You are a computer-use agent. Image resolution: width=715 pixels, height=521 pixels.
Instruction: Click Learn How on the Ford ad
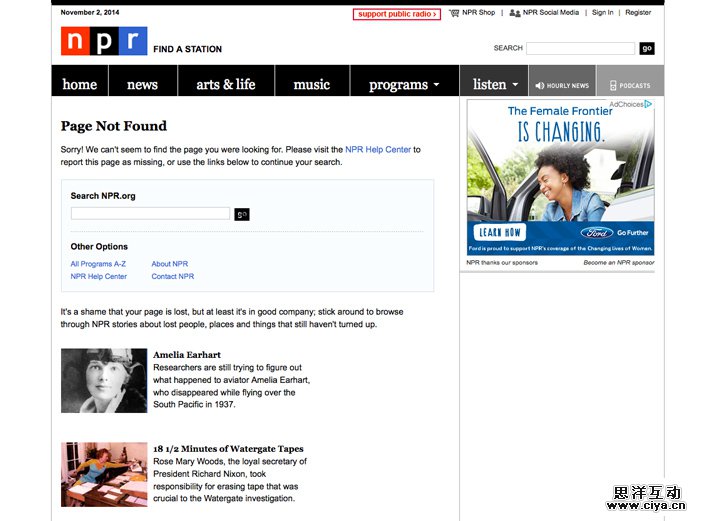[x=501, y=232]
